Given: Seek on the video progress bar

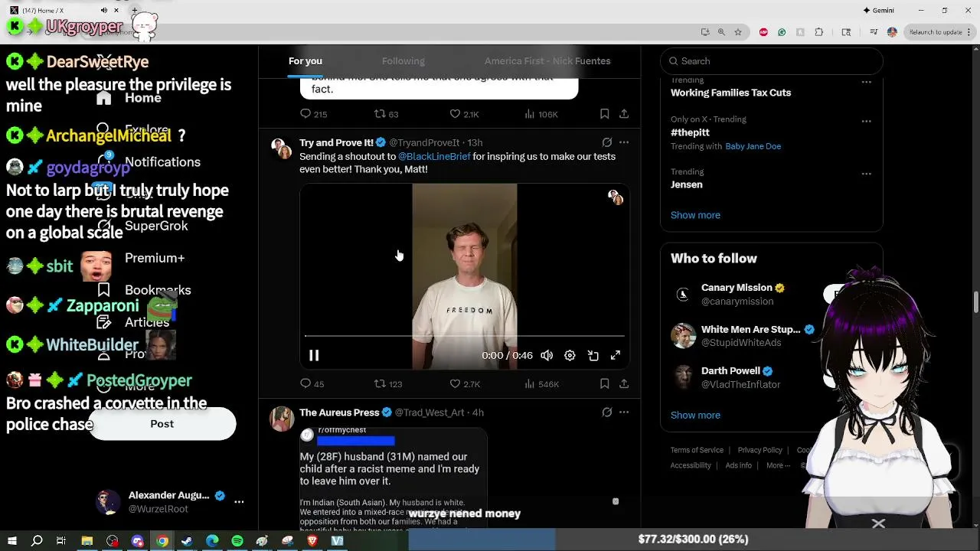Looking at the screenshot, I should click(465, 336).
